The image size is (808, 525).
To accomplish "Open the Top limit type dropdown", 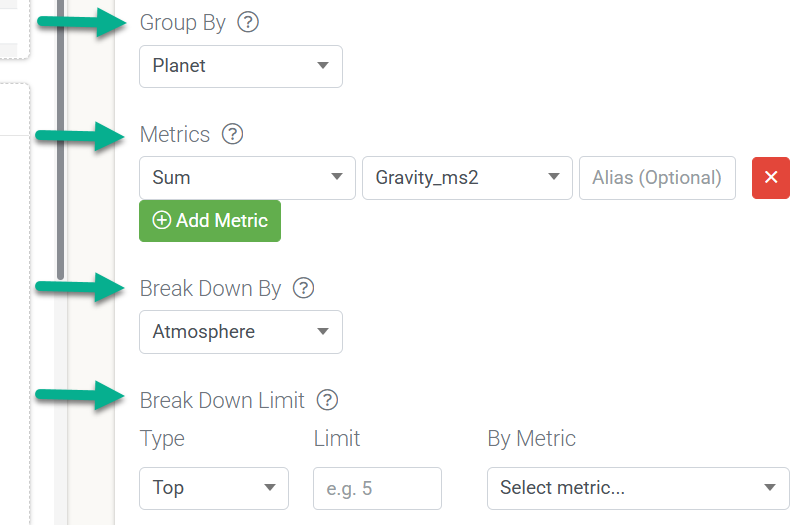I will [x=214, y=488].
